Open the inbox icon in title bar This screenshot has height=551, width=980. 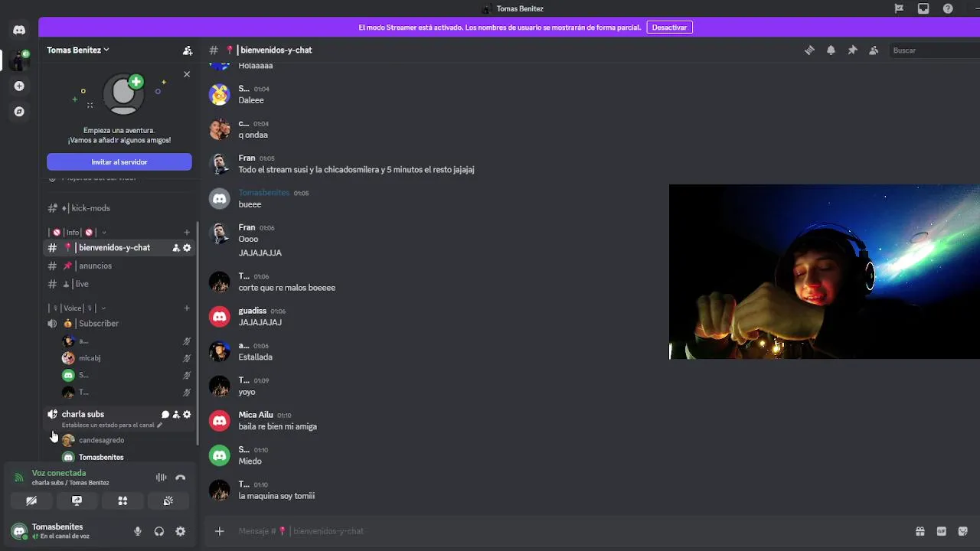(x=923, y=8)
